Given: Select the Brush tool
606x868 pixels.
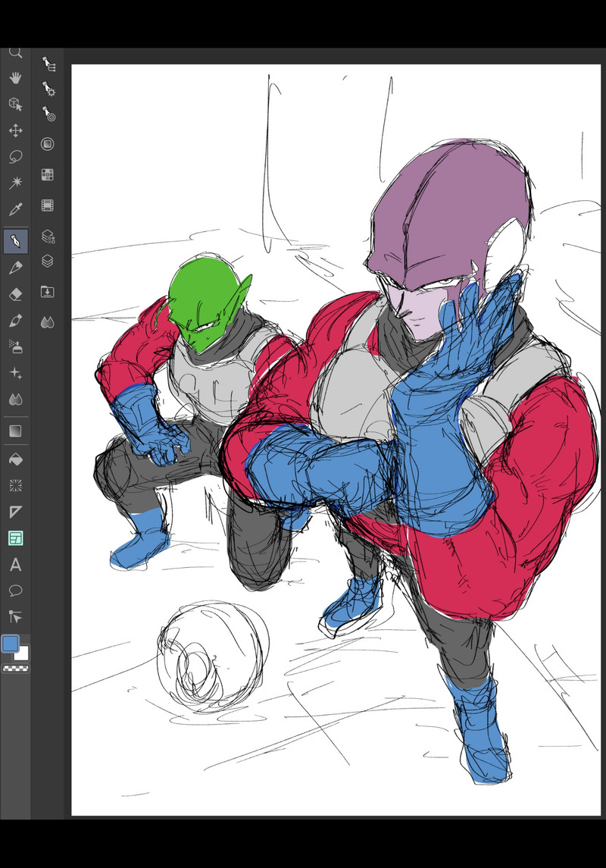Looking at the screenshot, I should coord(15,321).
